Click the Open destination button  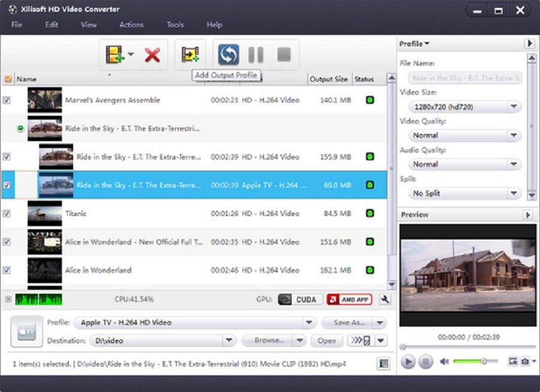click(x=326, y=340)
